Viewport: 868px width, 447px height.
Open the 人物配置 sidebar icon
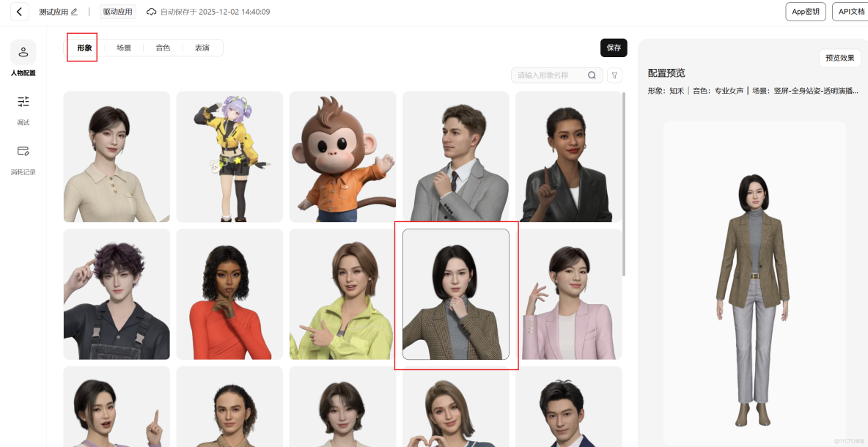click(23, 52)
